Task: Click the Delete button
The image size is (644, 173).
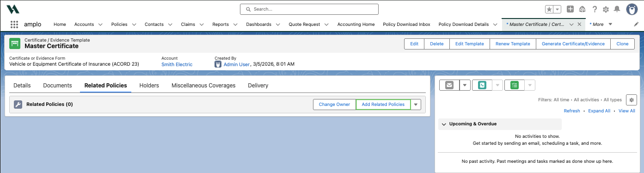Action: click(x=437, y=43)
